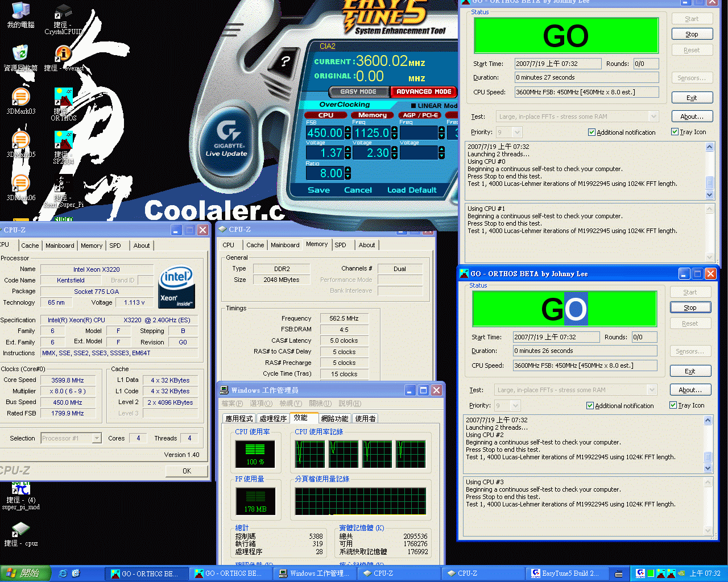728x582 pixels.
Task: Click the EasyTune G icon in system tray
Action: pos(640,573)
